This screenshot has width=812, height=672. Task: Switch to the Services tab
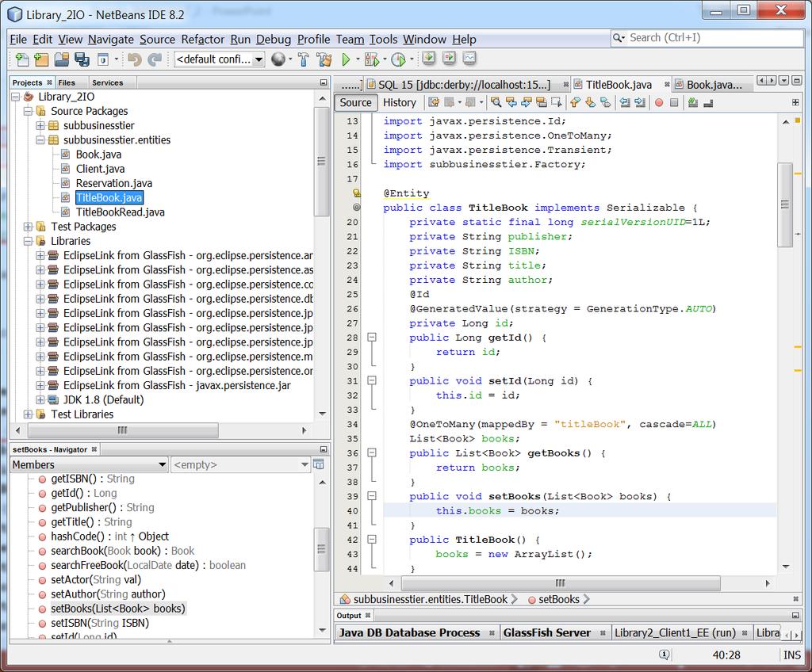click(108, 82)
